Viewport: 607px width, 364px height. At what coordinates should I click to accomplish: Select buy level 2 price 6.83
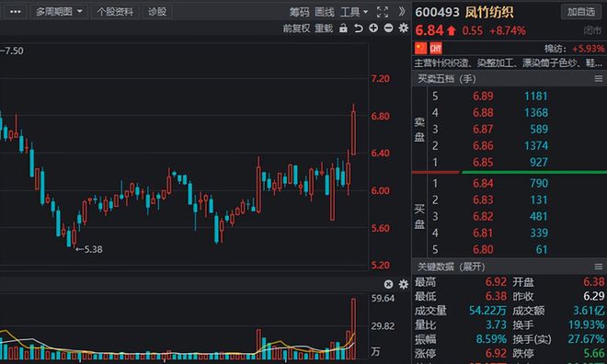pyautogui.click(x=483, y=199)
